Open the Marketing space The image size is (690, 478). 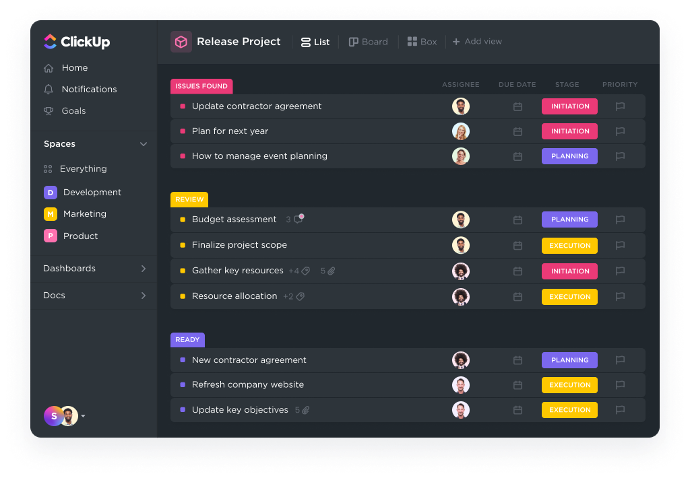pyautogui.click(x=84, y=214)
